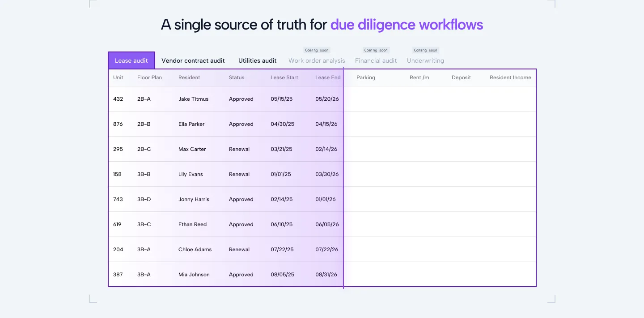Screen dimensions: 644x318
Task: Click floor plan 2B-A cell
Action: pyautogui.click(x=144, y=99)
